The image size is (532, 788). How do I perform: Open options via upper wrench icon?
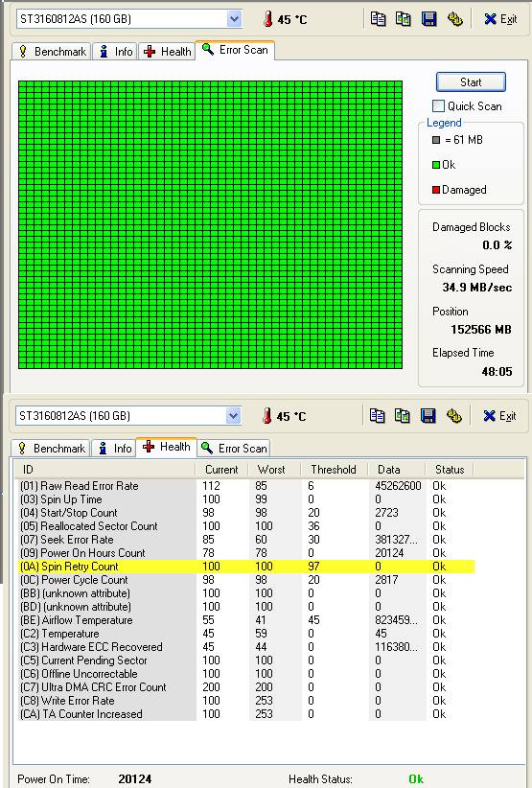[x=455, y=19]
